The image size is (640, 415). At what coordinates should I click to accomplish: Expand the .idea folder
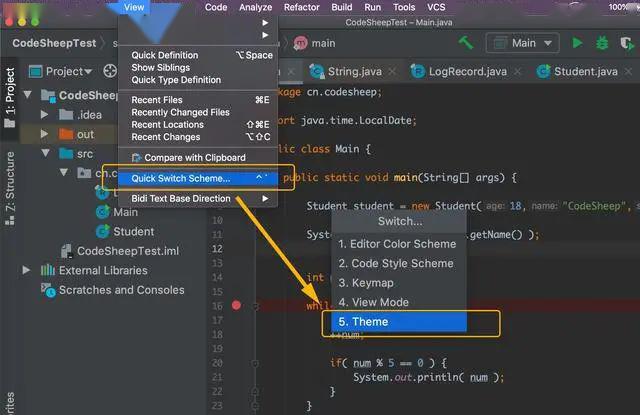[x=44, y=115]
